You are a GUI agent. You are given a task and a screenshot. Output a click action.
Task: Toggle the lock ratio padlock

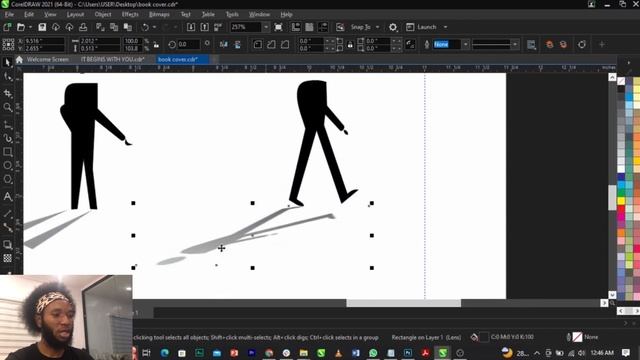coord(156,44)
